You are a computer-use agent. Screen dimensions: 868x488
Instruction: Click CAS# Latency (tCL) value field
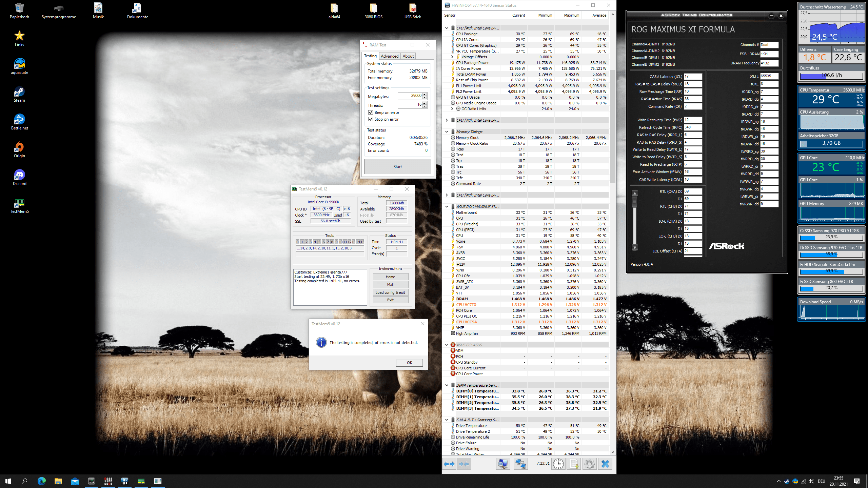pyautogui.click(x=693, y=77)
